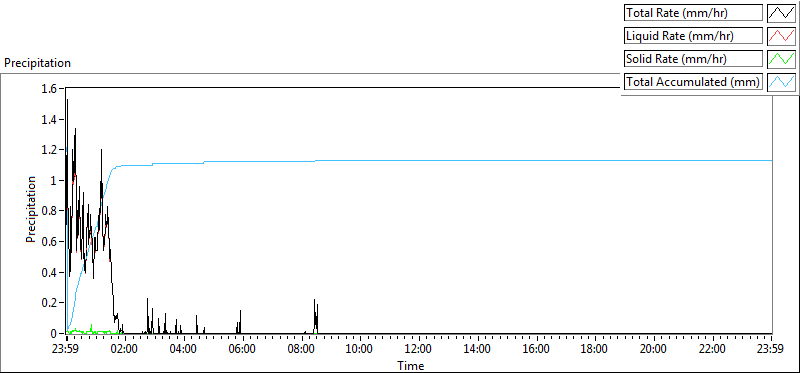Image resolution: width=800 pixels, height=373 pixels.
Task: Click the 12:00 time axis tick
Action: (419, 350)
